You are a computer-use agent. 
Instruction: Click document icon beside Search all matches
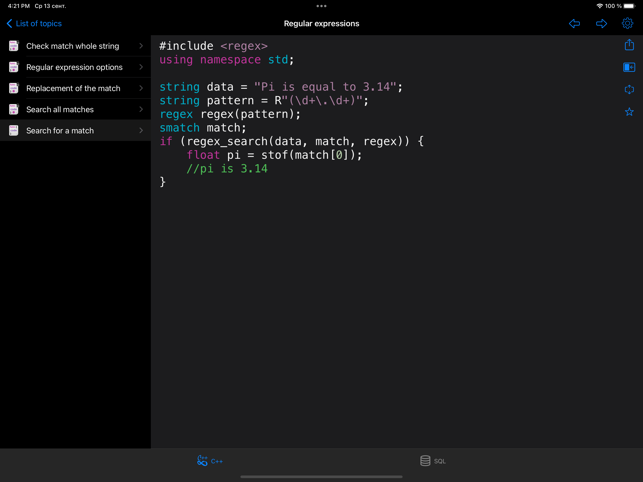pos(14,110)
